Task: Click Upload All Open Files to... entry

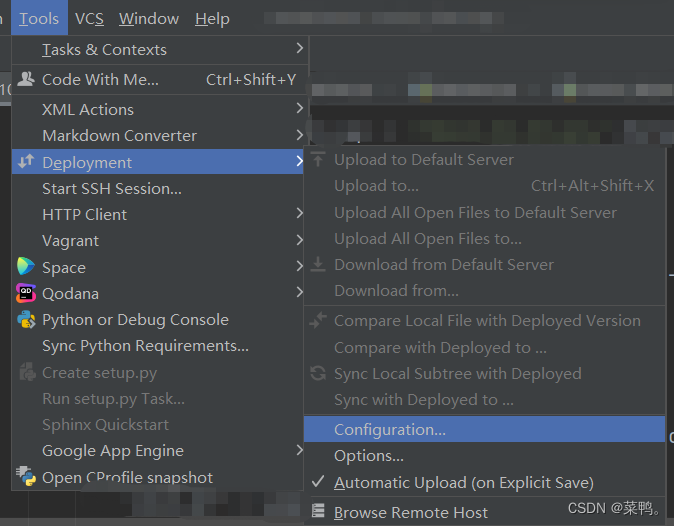Action: coord(484,239)
